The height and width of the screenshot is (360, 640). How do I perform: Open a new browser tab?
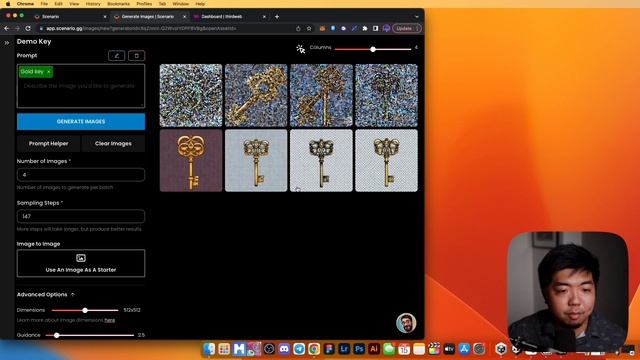click(277, 17)
